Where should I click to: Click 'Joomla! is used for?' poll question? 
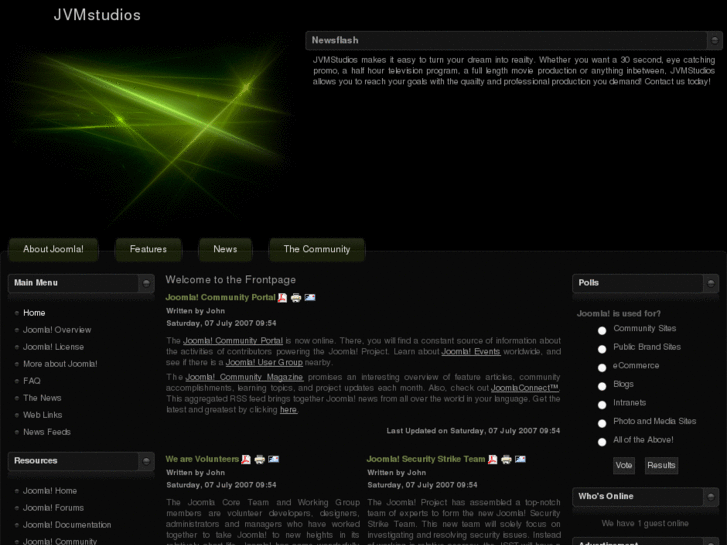(619, 314)
